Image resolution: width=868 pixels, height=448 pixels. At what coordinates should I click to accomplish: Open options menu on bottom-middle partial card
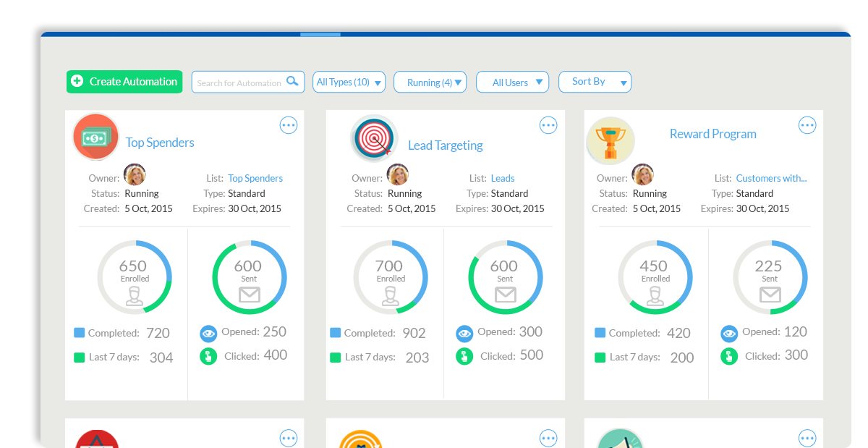click(x=548, y=438)
